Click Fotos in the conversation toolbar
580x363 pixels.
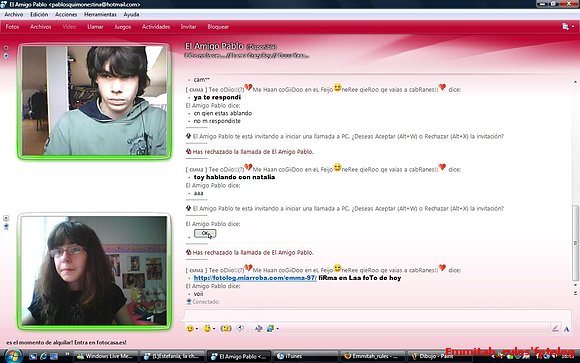pyautogui.click(x=12, y=27)
